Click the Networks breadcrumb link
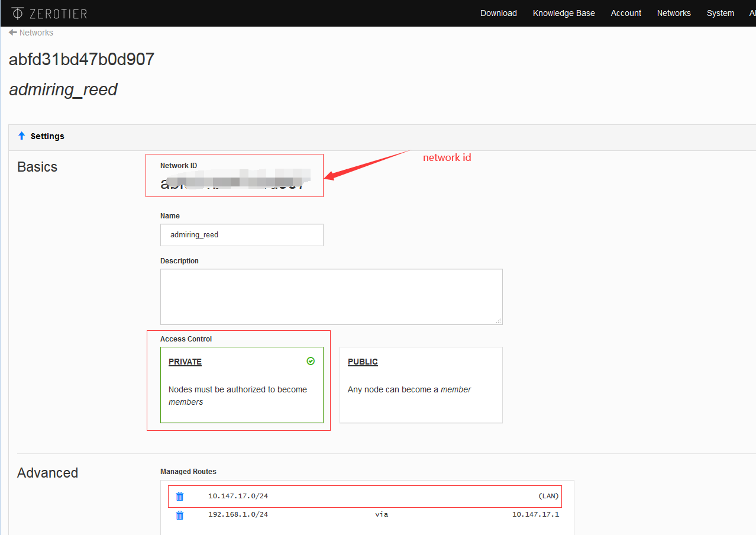This screenshot has width=756, height=535. click(36, 33)
